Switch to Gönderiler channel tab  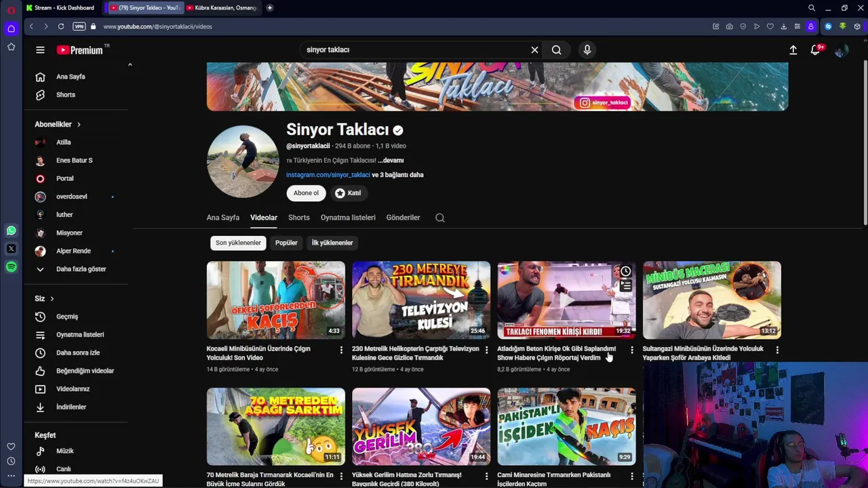click(x=403, y=218)
